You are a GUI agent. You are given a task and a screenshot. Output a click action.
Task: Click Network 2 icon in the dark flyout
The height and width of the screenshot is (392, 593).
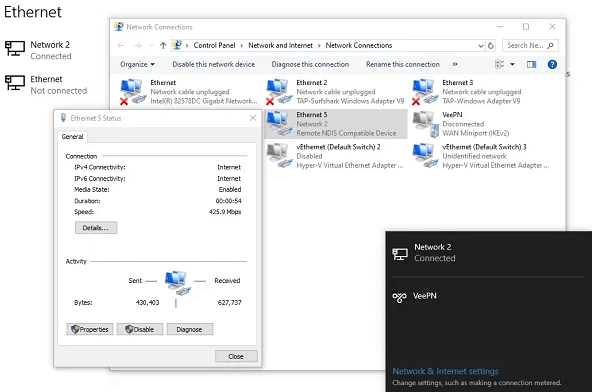(400, 254)
